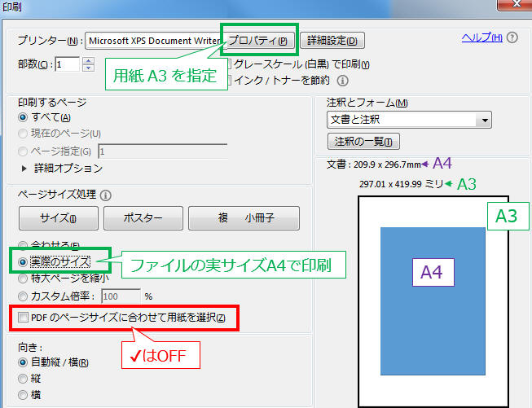Toggle PDF のページサイズに合わせて用紙を選択 checkbox

(23, 318)
